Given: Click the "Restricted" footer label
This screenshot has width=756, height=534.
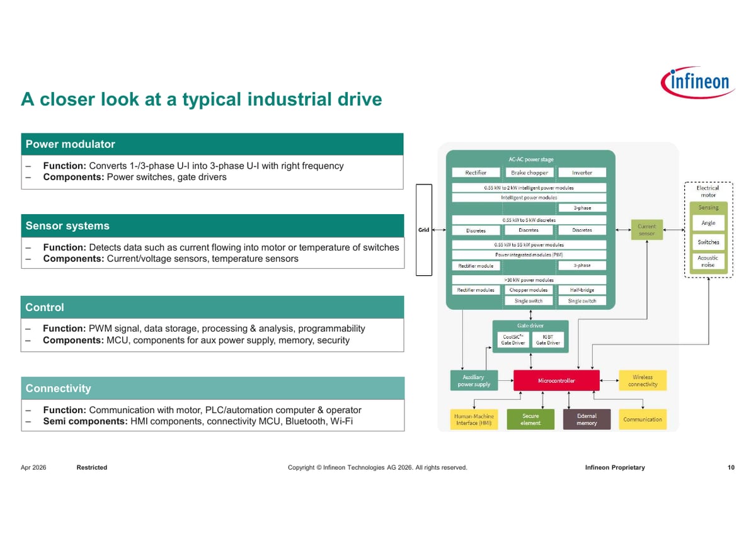Looking at the screenshot, I should [92, 468].
